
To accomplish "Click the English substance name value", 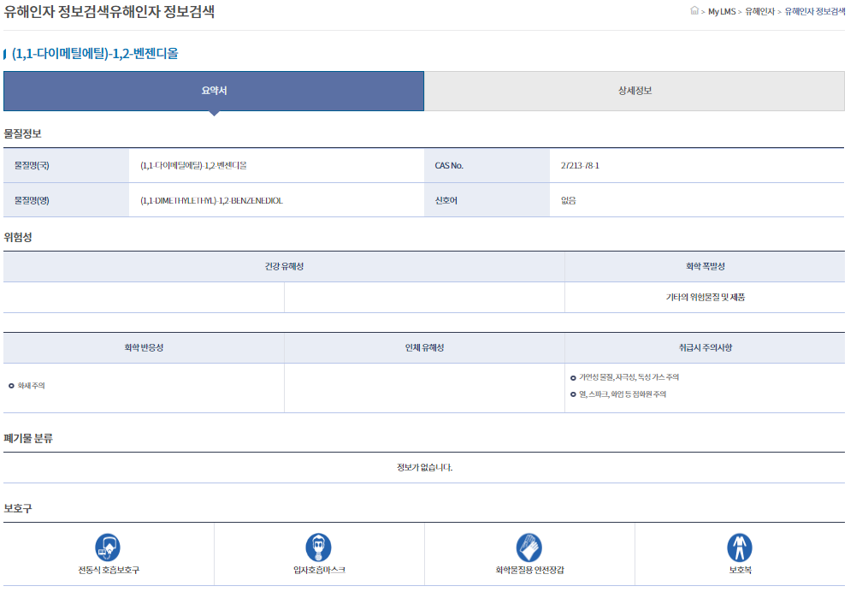I will click(211, 200).
